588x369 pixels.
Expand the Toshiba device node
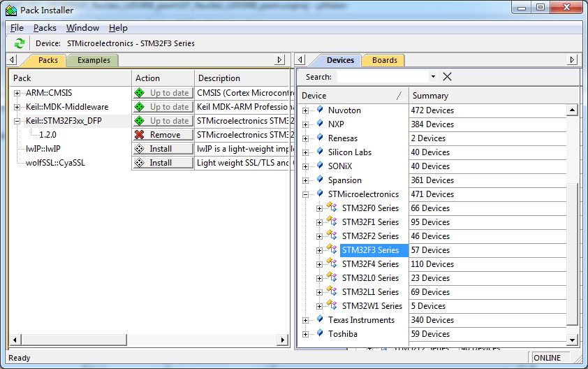[306, 335]
